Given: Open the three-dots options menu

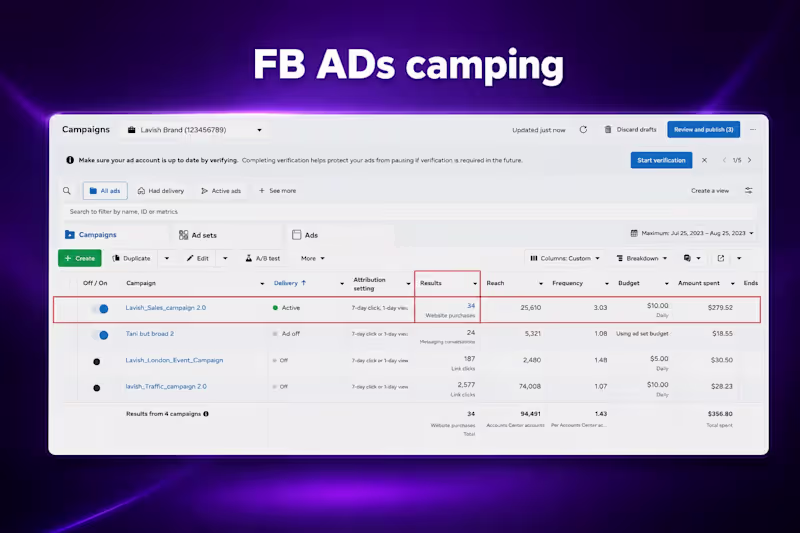Looking at the screenshot, I should coord(753,130).
